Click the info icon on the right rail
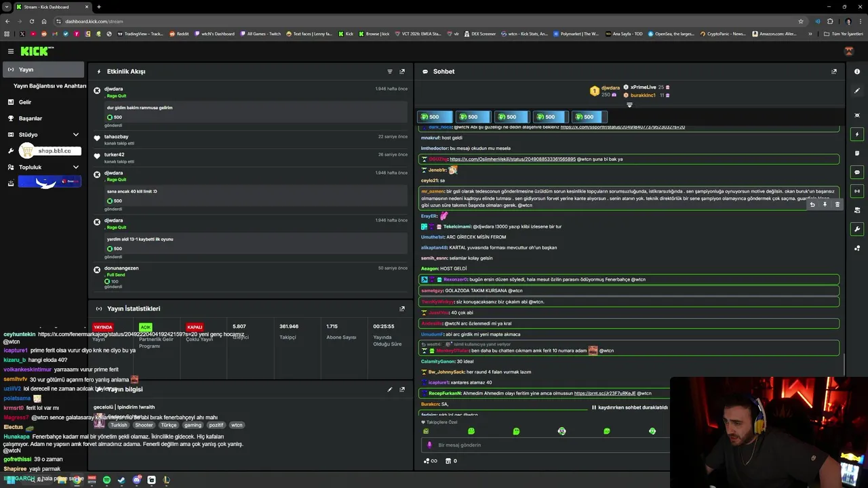This screenshot has width=868, height=488. 857,71
